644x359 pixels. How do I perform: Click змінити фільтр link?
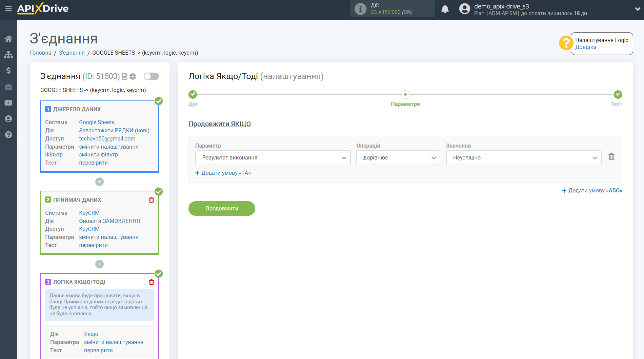pyautogui.click(x=99, y=155)
